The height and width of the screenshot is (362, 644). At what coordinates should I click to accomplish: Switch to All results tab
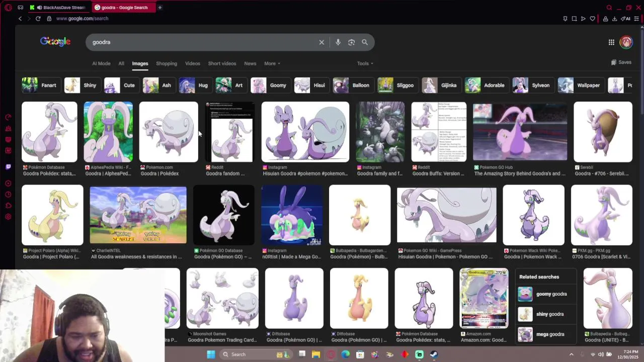click(x=121, y=63)
